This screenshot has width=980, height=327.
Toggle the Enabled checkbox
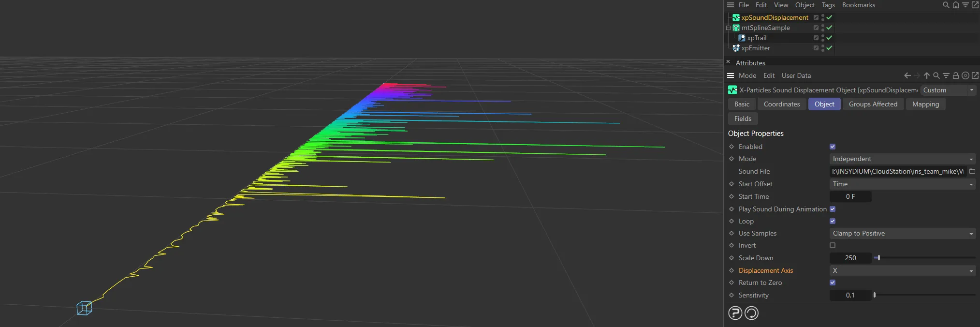point(833,147)
